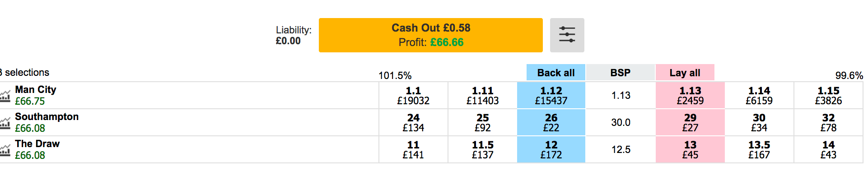Click the Man City BSP value 1.13
The image size is (868, 185).
(x=621, y=95)
